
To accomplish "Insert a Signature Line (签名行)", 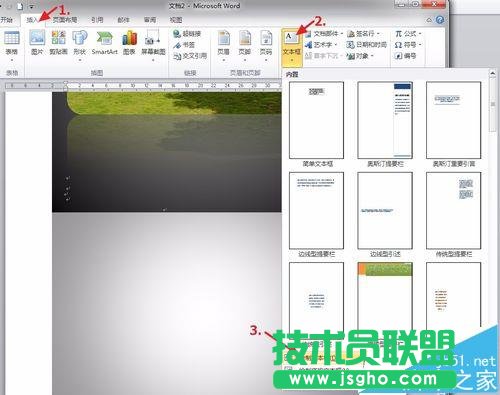I will [364, 34].
